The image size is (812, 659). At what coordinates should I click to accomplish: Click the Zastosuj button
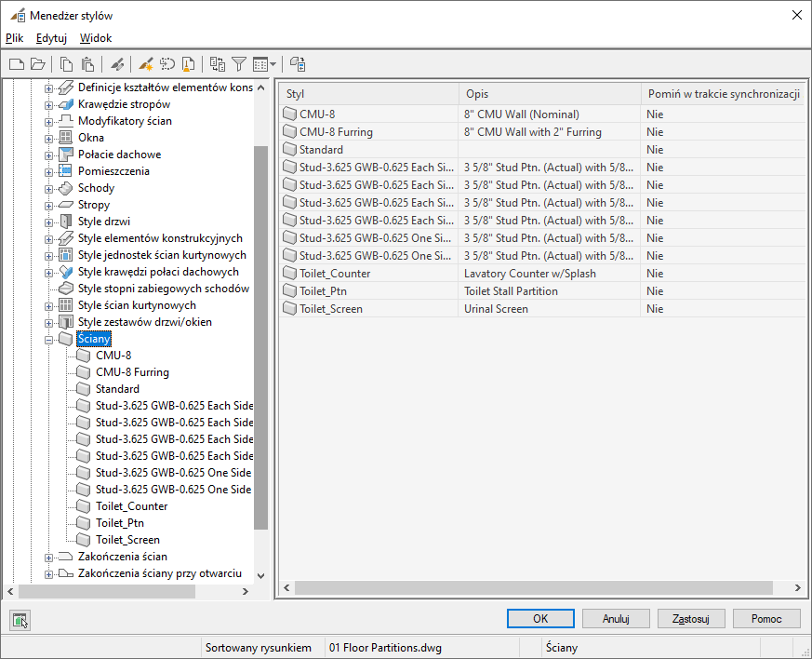pos(691,619)
